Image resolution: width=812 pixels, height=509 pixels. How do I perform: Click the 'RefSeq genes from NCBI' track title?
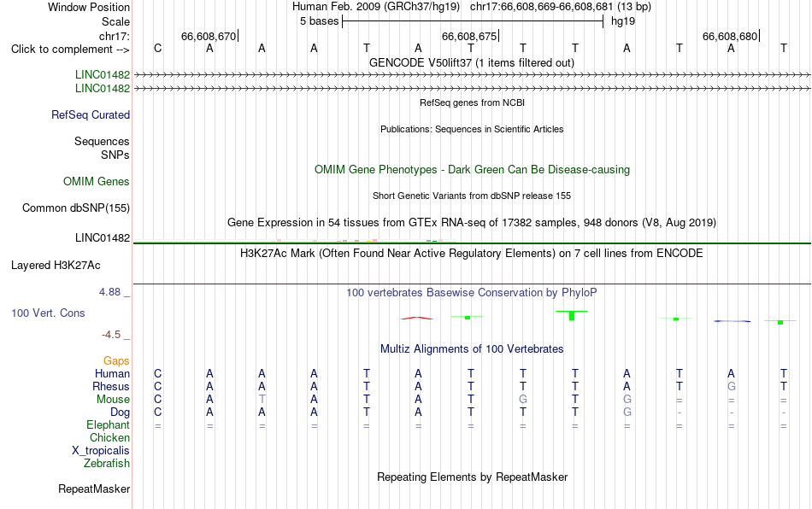(473, 102)
